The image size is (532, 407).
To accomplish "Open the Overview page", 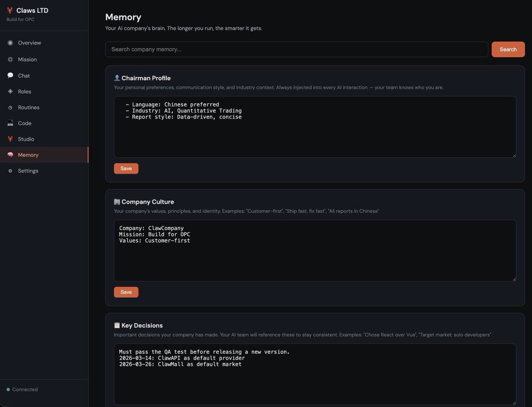I will pos(44,43).
